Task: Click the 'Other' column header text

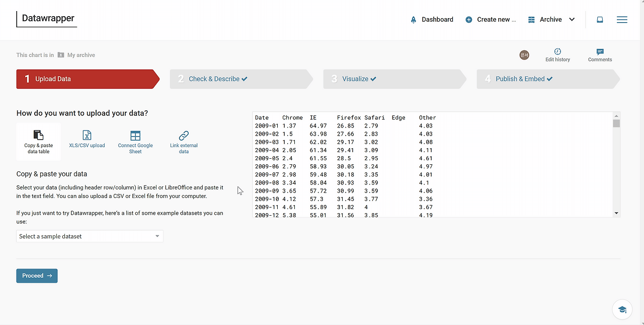Action: click(x=428, y=118)
